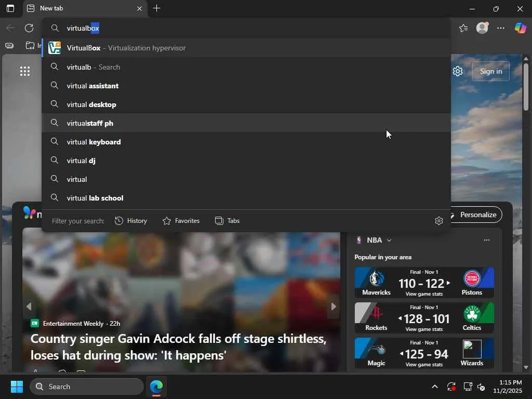Select the 'virtual lab school' suggestion
Viewport: 532px width, 399px height.
[246, 198]
